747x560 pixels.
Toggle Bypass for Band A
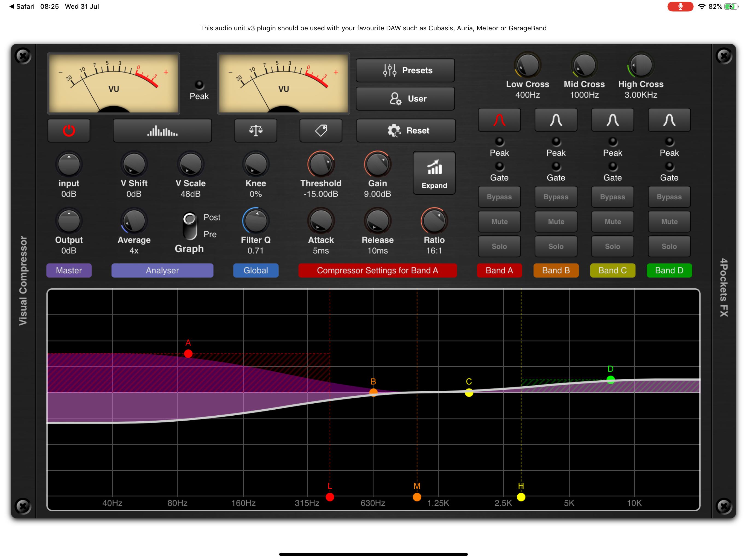point(499,197)
